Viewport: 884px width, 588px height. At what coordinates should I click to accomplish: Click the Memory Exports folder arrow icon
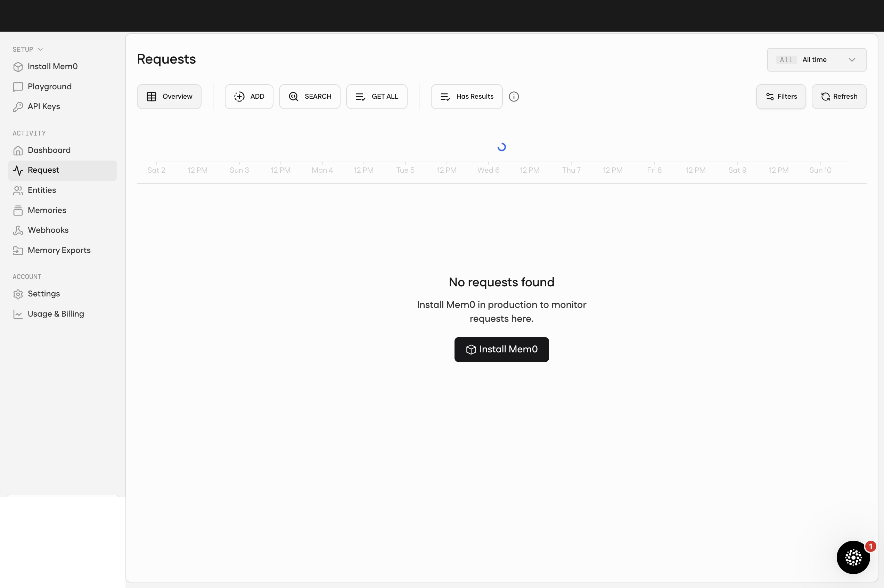18,251
